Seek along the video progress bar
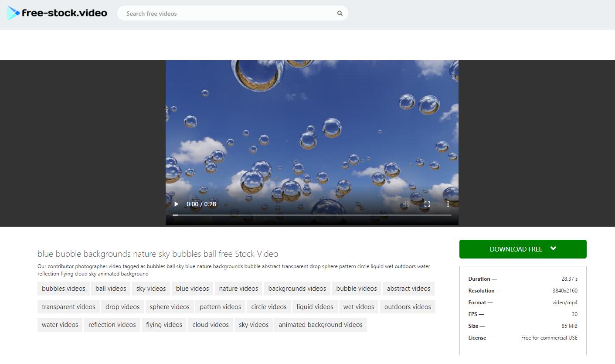Viewport: 615px width, 364px height. coord(312,215)
